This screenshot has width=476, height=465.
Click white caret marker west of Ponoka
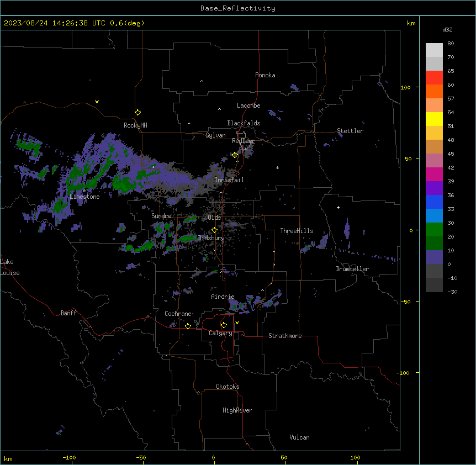pos(202,81)
